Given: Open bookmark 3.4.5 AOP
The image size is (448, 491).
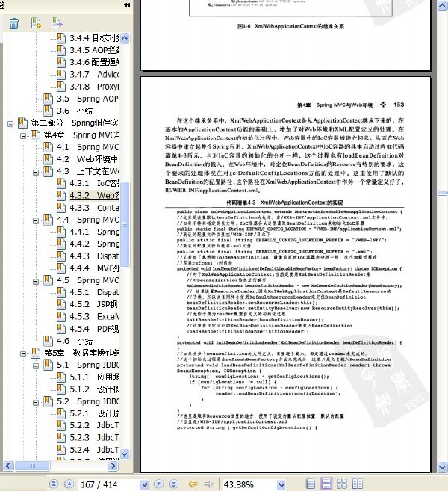Looking at the screenshot, I should coord(94,50).
